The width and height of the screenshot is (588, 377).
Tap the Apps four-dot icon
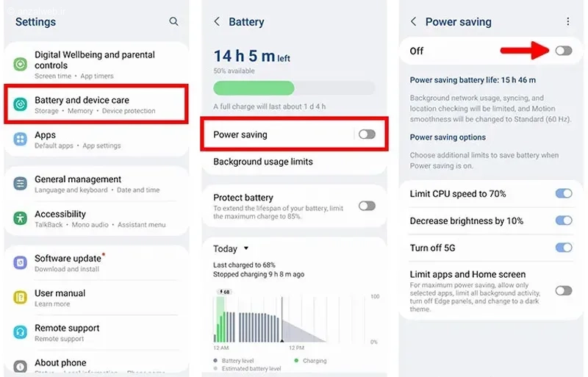coord(21,139)
